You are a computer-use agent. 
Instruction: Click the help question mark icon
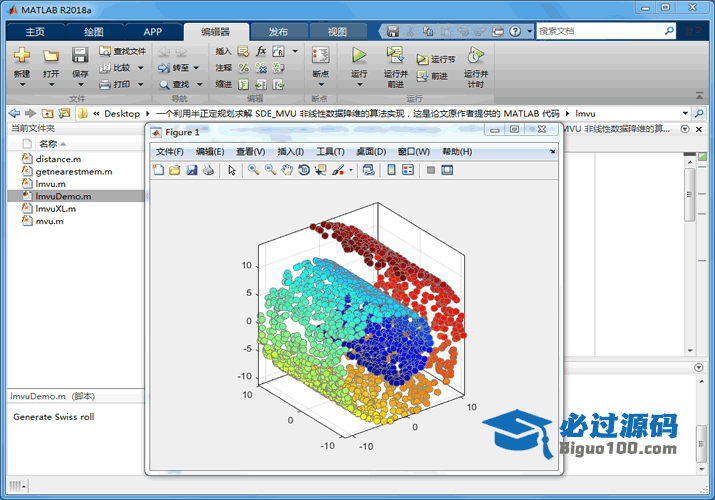pyautogui.click(x=515, y=31)
